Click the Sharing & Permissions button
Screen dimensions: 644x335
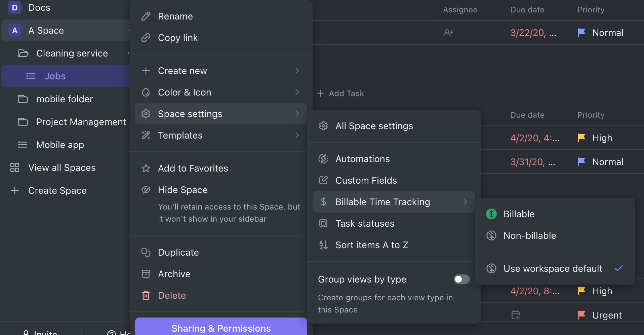[x=221, y=327]
